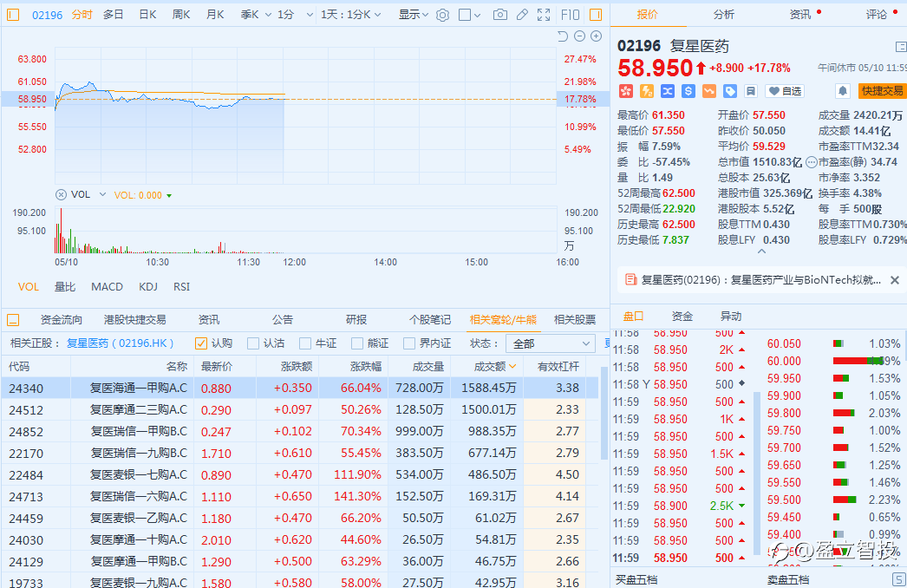Image resolution: width=907 pixels, height=588 pixels.
Task: Click the orange lightning Level-2 icon
Action: (x=647, y=91)
